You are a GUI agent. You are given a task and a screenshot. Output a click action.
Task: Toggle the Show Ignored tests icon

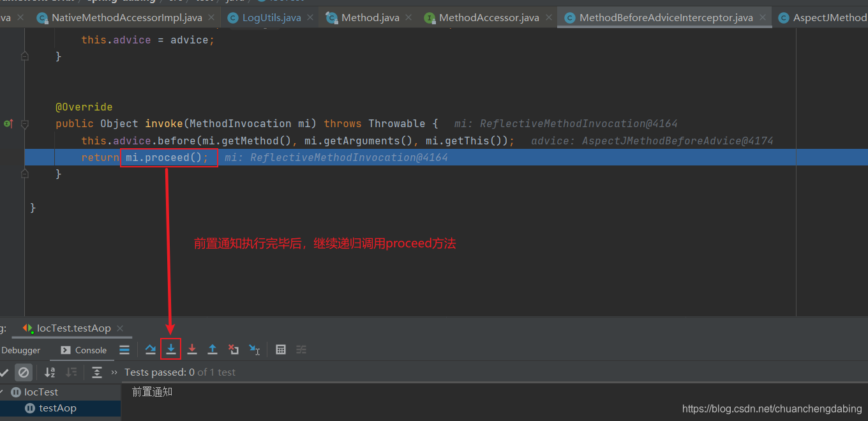[x=24, y=372]
